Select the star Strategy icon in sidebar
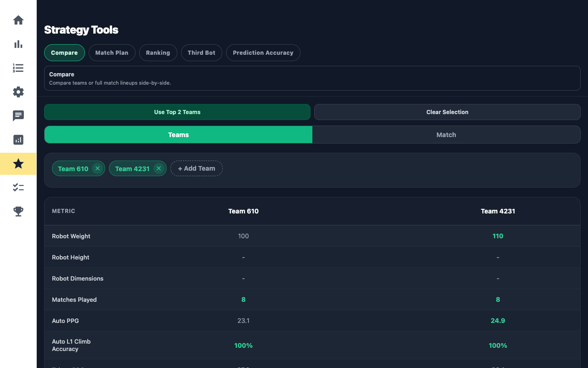 (x=18, y=164)
